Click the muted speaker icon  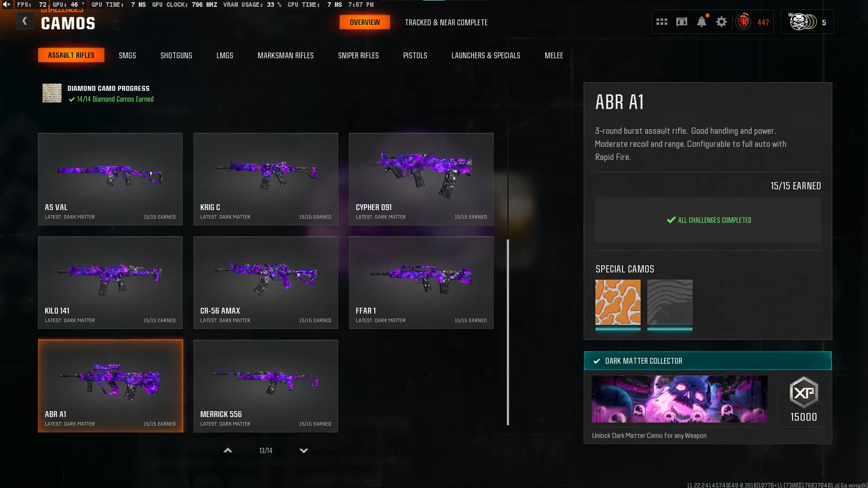[x=6, y=5]
